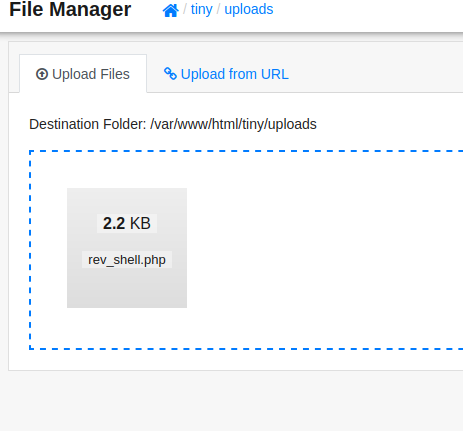Screen dimensions: 463x431
Task: Switch to the Upload from URL tab
Action: (226, 74)
